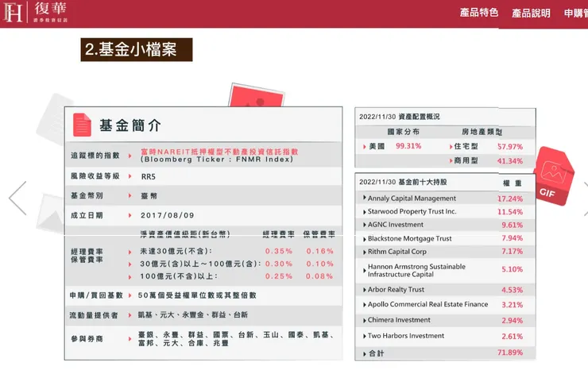Screen dimensions: 588x370
Task: Click the 11.54% weight value
Action: pyautogui.click(x=510, y=212)
